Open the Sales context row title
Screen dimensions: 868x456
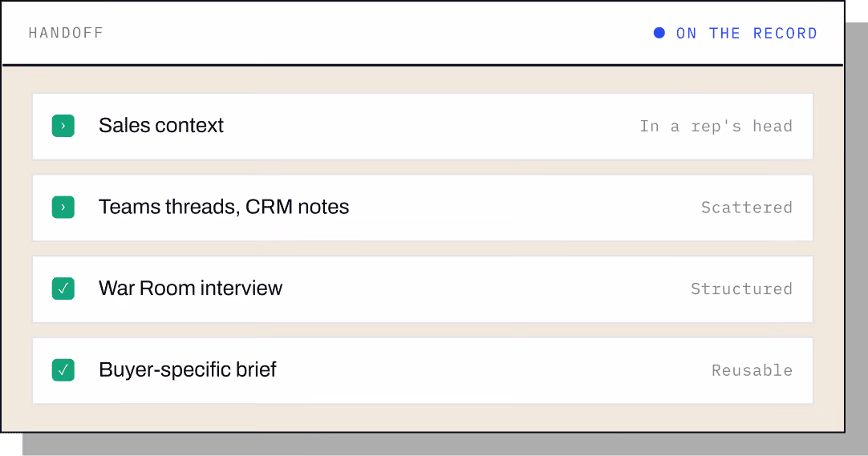click(x=161, y=126)
